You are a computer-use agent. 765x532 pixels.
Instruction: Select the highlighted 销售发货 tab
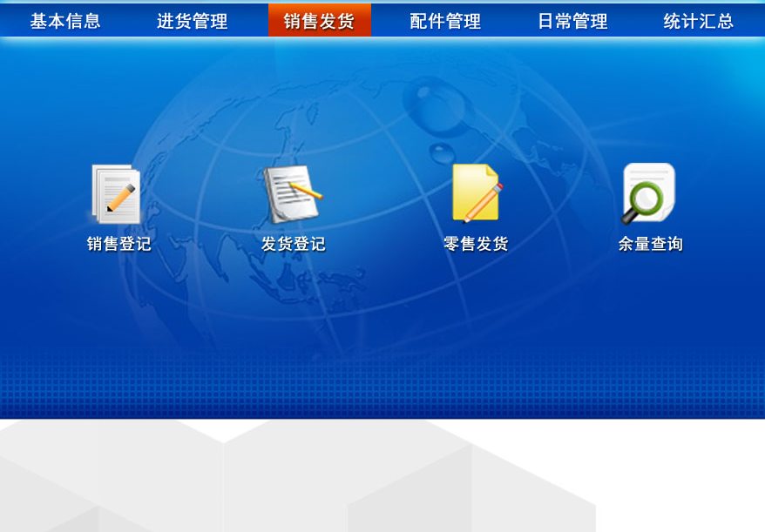coord(320,21)
